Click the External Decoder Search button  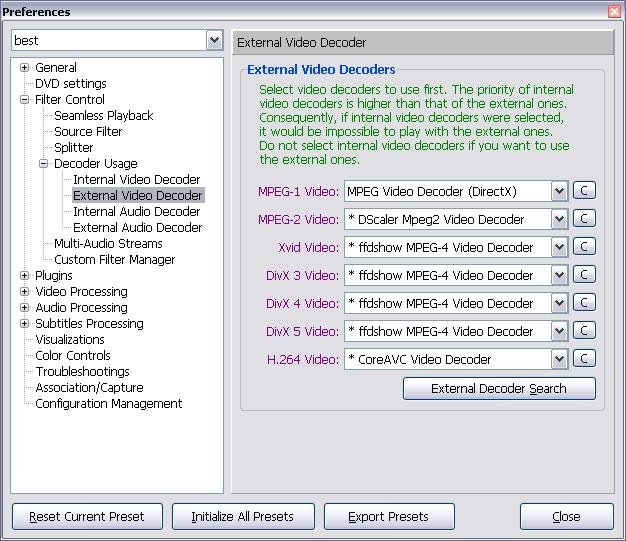coord(499,388)
